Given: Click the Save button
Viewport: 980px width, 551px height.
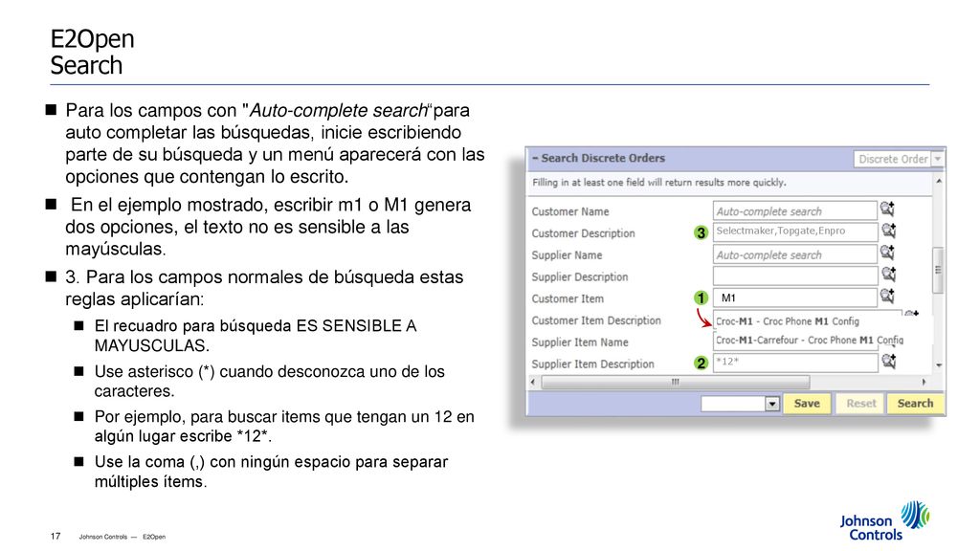Looking at the screenshot, I should point(806,404).
